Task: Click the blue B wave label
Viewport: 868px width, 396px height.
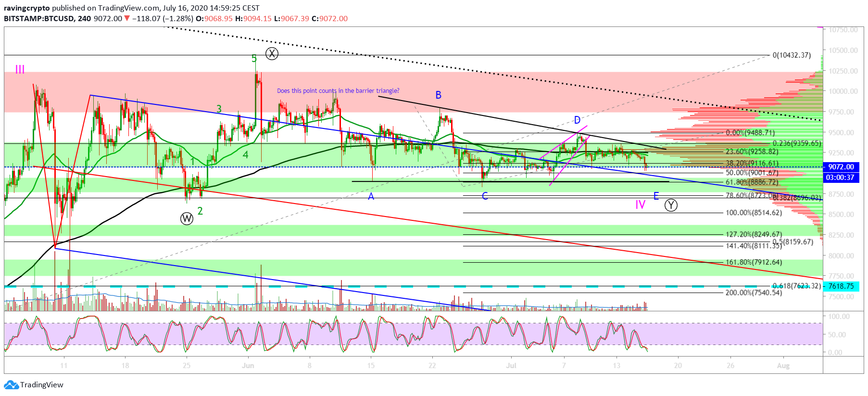Action: 439,95
